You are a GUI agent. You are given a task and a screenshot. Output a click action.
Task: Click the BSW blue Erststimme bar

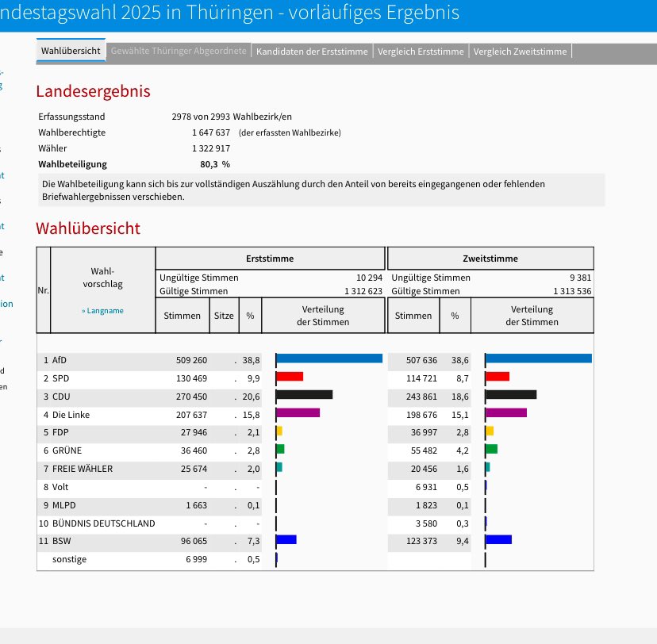point(286,540)
